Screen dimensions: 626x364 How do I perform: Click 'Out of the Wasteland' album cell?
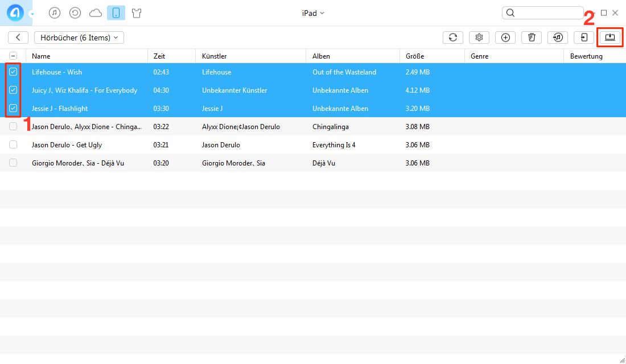[344, 72]
